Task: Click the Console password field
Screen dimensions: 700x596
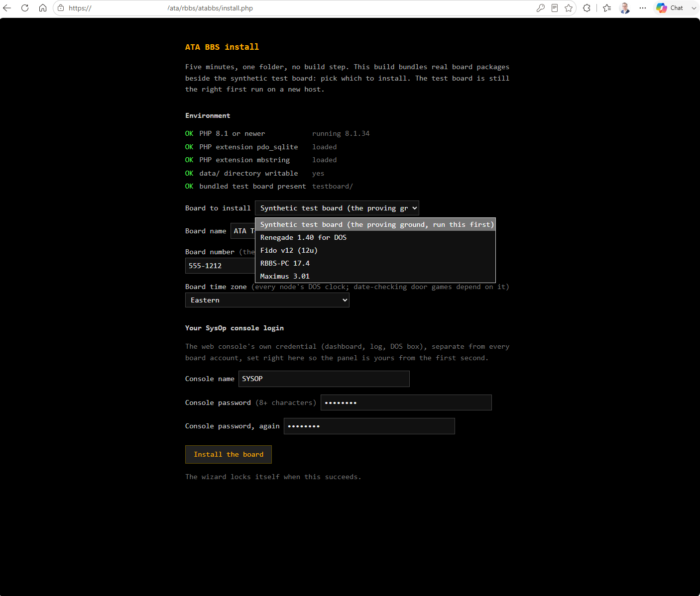Action: (x=406, y=402)
